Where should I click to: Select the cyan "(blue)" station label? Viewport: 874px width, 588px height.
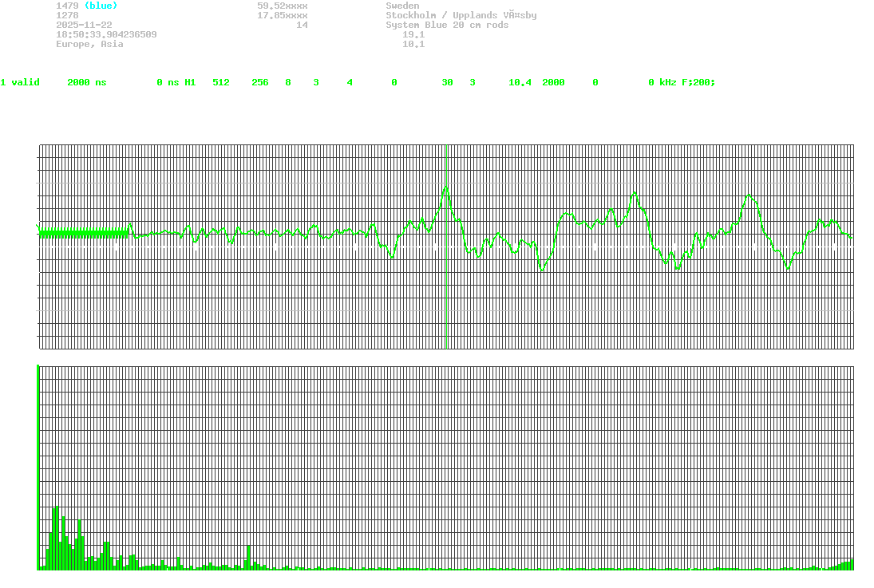[101, 6]
